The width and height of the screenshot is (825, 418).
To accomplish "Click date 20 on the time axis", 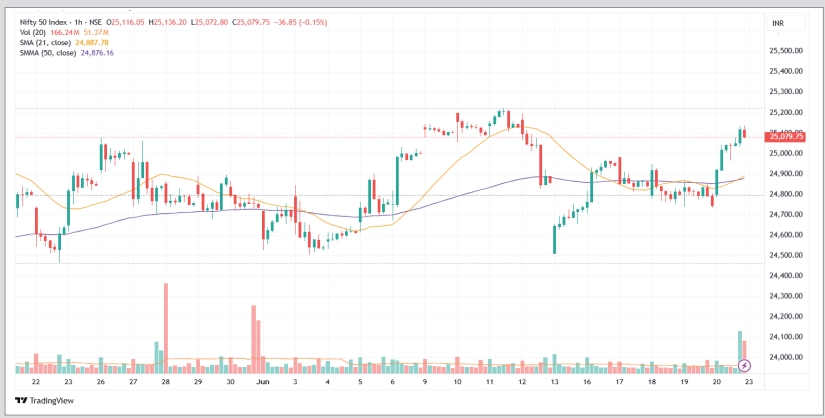I will coord(716,383).
